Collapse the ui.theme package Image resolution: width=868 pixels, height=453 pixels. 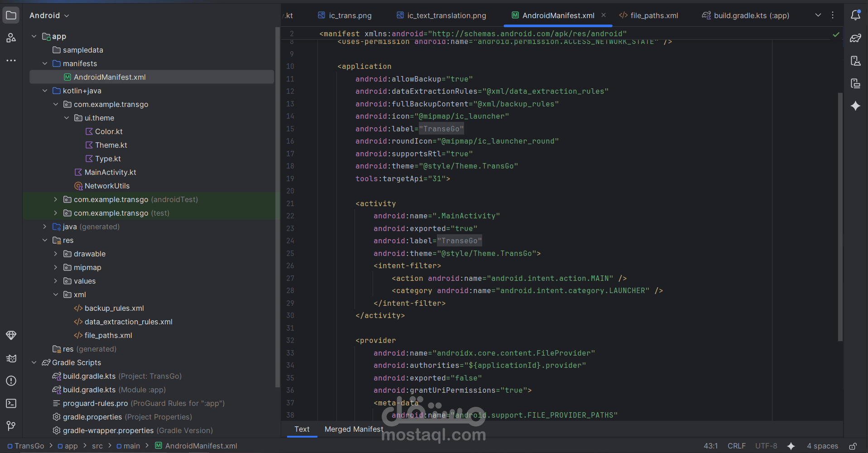point(67,118)
